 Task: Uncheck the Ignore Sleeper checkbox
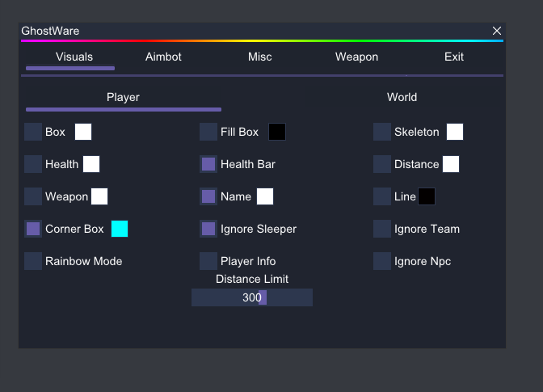(208, 229)
